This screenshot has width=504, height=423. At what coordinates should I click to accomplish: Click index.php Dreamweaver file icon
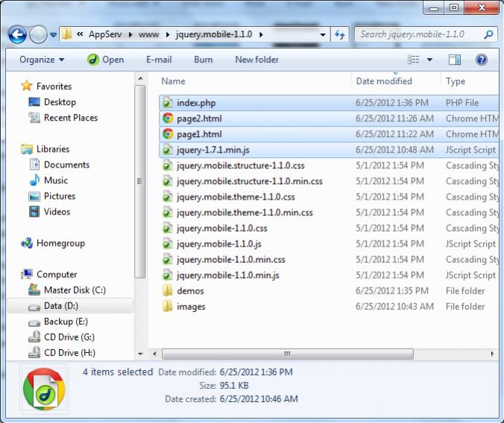167,103
